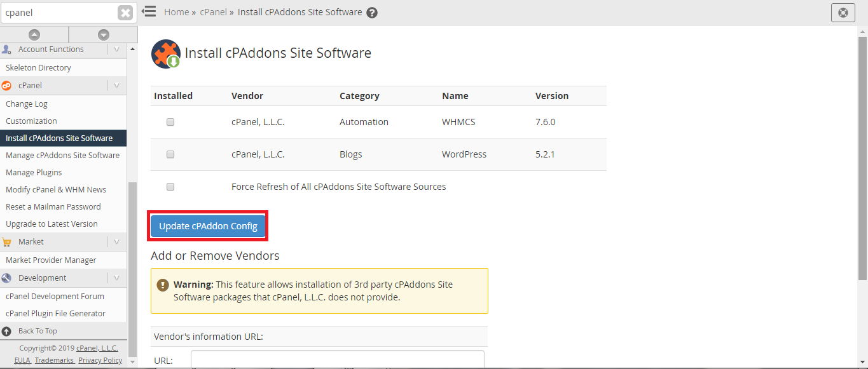Click version 7.6.0 cell

(546, 122)
